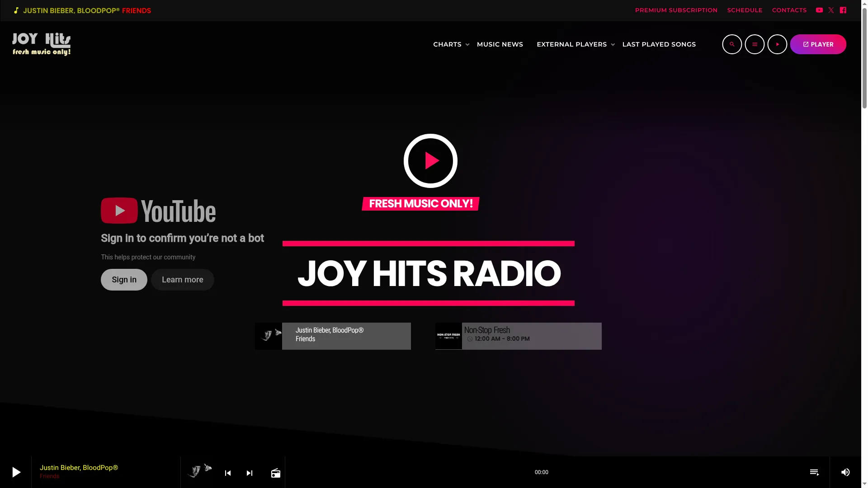The height and width of the screenshot is (488, 868).
Task: Open the Charts menu
Action: 447,44
